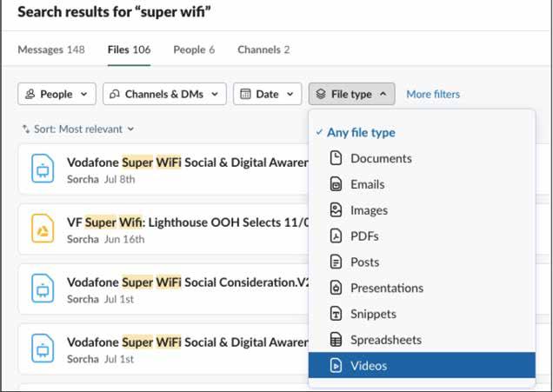553x392 pixels.
Task: Click the Snippets file type icon
Action: click(336, 314)
